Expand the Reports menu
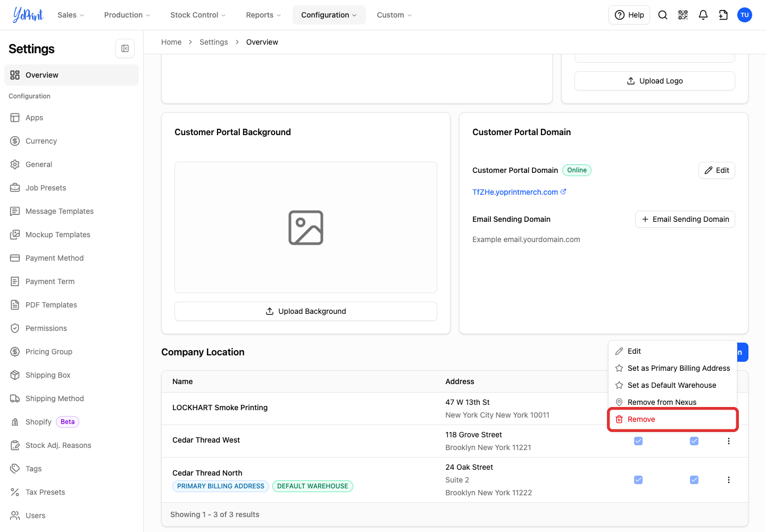This screenshot has height=532, width=766. click(x=263, y=15)
